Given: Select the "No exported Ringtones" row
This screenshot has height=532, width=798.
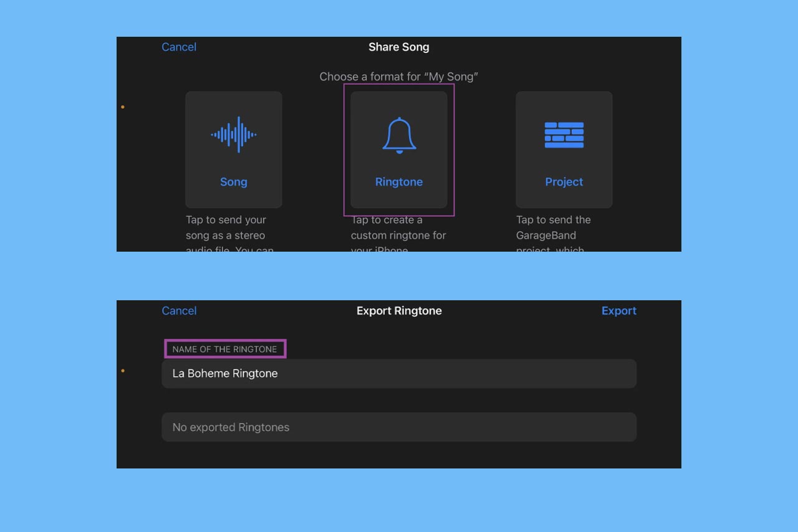Looking at the screenshot, I should point(399,427).
